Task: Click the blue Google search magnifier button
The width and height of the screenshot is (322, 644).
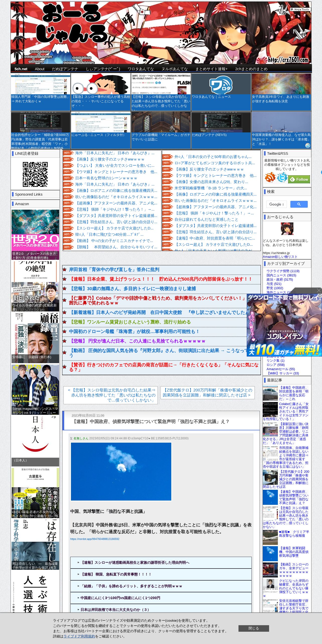Action: tap(299, 204)
